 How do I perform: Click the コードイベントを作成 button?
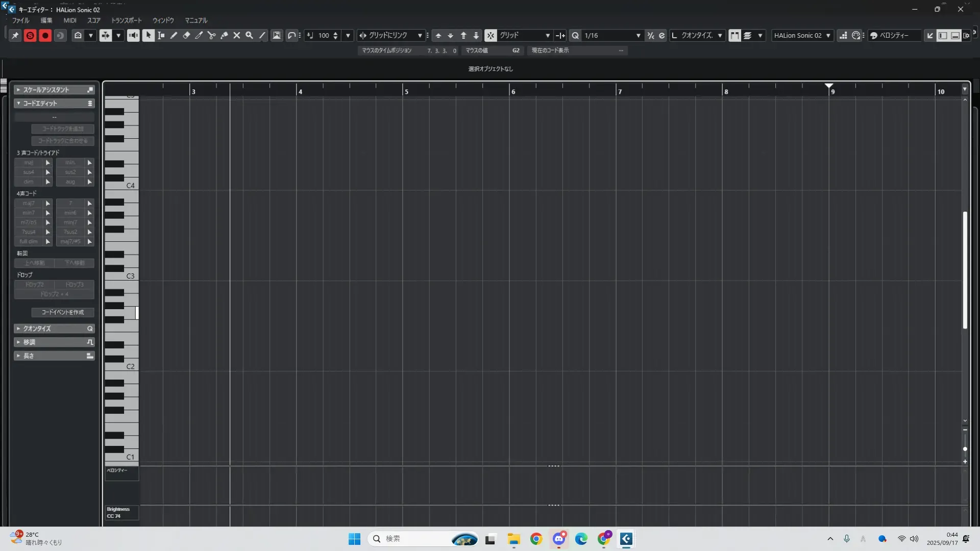[x=63, y=312]
